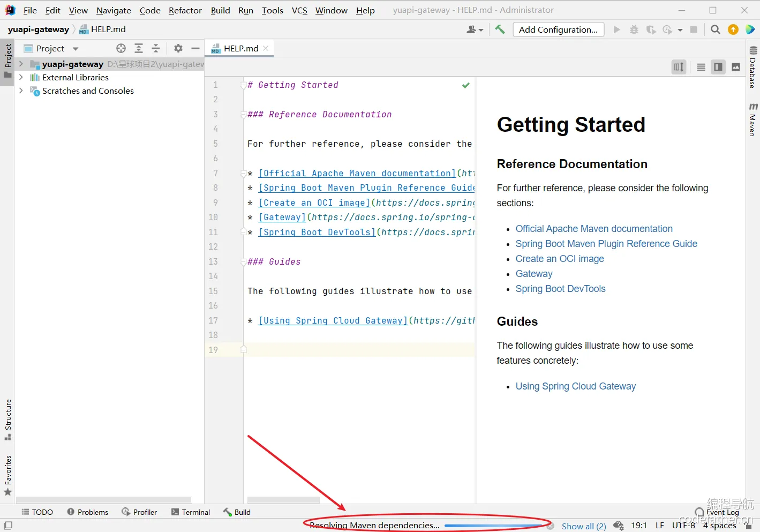Open the File menu
The width and height of the screenshot is (760, 532).
[x=30, y=10]
